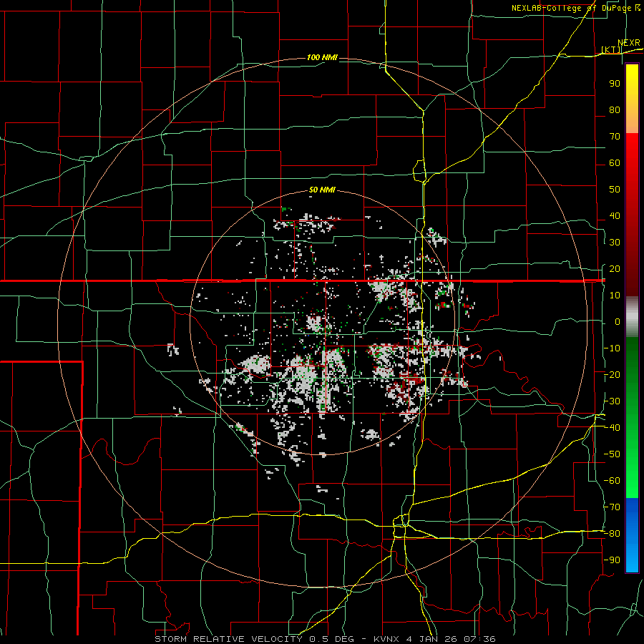Click the 80 value on velocity scale
644x644 pixels.
pos(615,110)
